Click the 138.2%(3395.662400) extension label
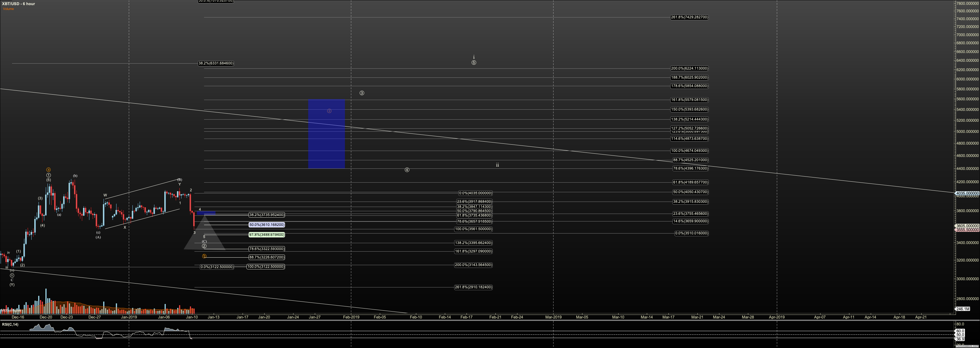Viewport: 980px width, 348px height. 473,243
